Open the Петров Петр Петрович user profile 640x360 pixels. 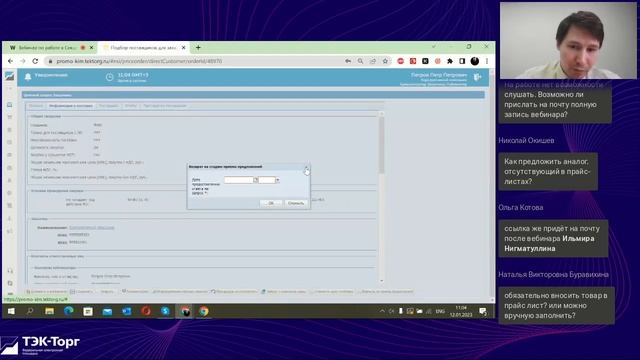tap(438, 75)
